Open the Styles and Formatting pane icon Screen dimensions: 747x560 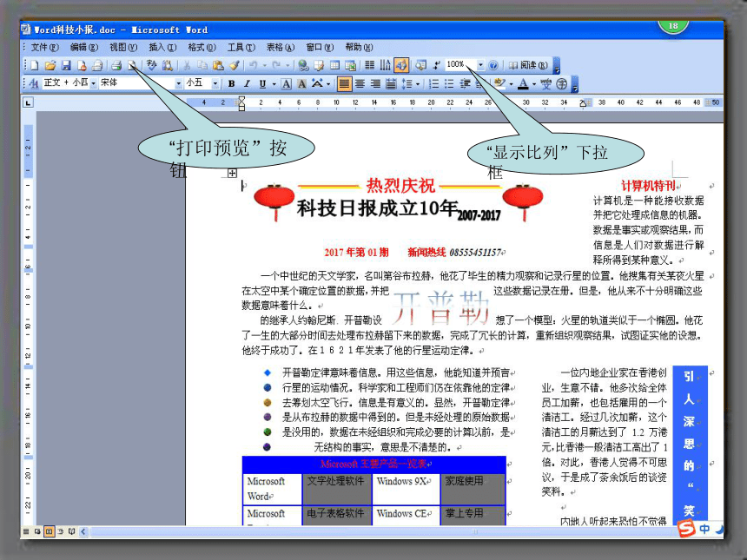coord(34,84)
